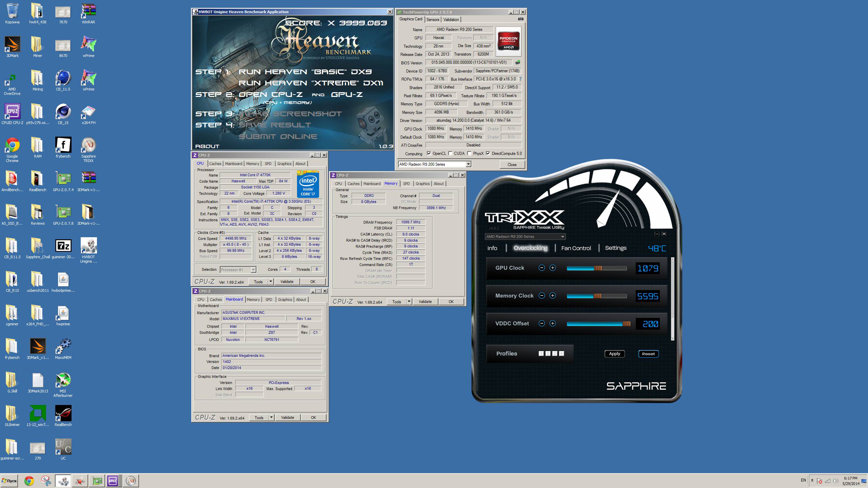Click the GPU-Z screenshot camera icon
Image resolution: width=868 pixels, height=488 pixels.
[x=520, y=19]
